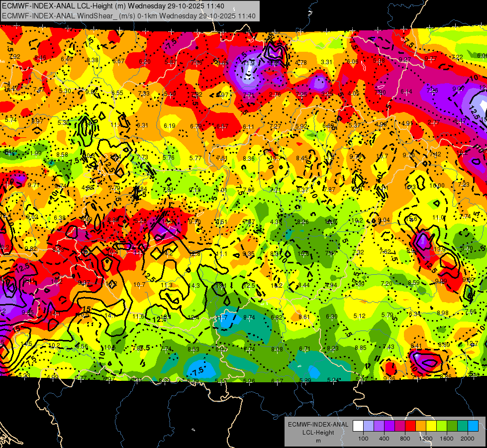Viewport: 487px width, 448px height.
Task: Click the wind shear value 6.71
Action: click(304, 349)
